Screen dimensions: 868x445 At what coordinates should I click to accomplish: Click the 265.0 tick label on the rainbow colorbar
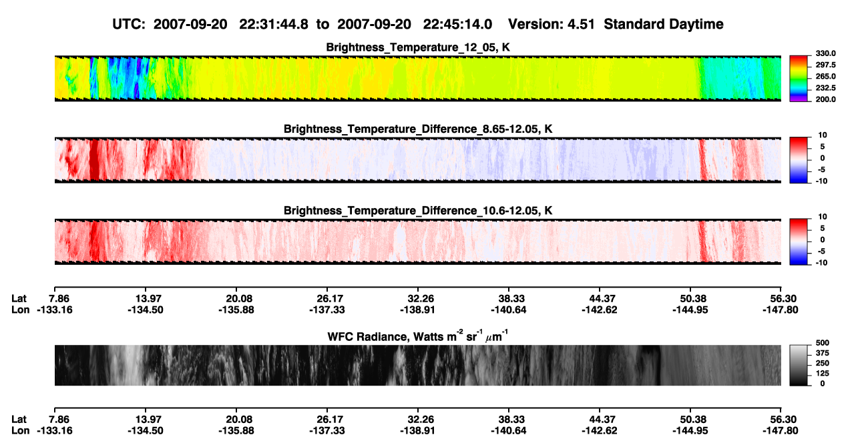click(827, 76)
